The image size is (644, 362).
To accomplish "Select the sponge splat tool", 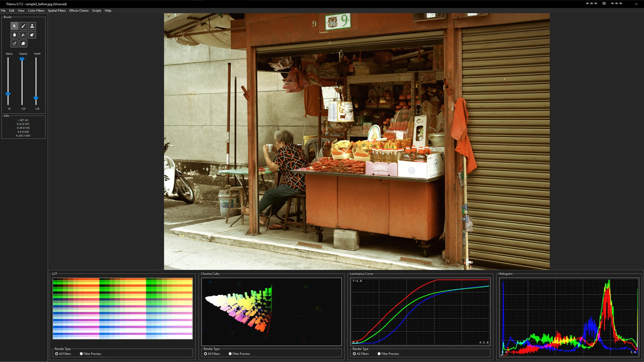I will point(23,44).
